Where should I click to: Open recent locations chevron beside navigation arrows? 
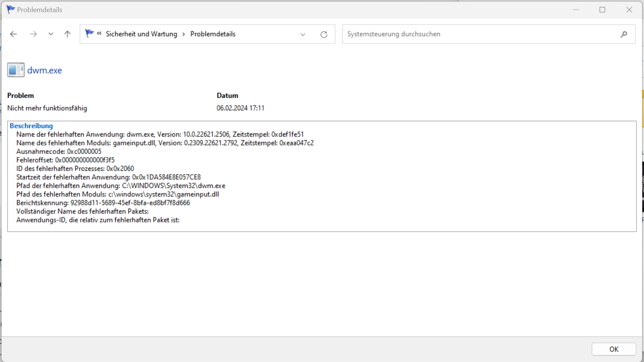(x=51, y=34)
